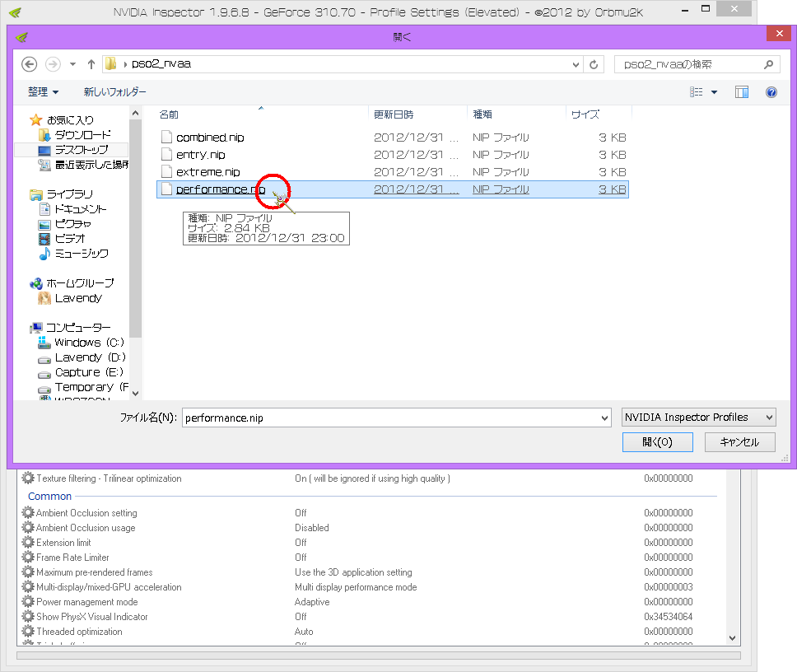797x672 pixels.
Task: Open the 整理 menu
Action: [x=43, y=92]
